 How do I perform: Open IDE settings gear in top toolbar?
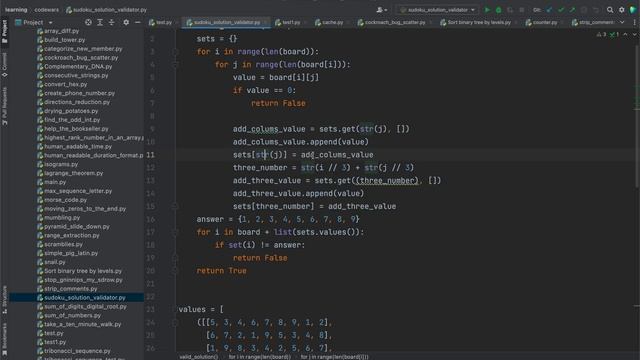(621, 10)
